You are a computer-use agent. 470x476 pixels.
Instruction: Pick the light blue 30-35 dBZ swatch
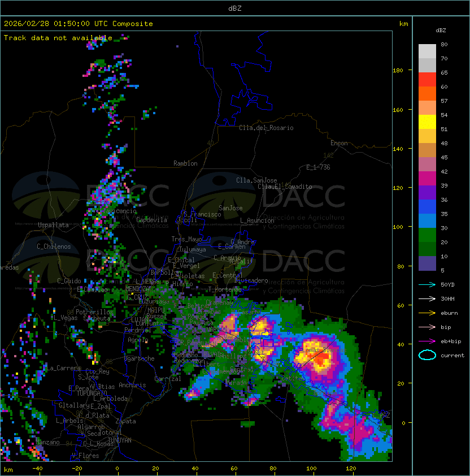[427, 221]
